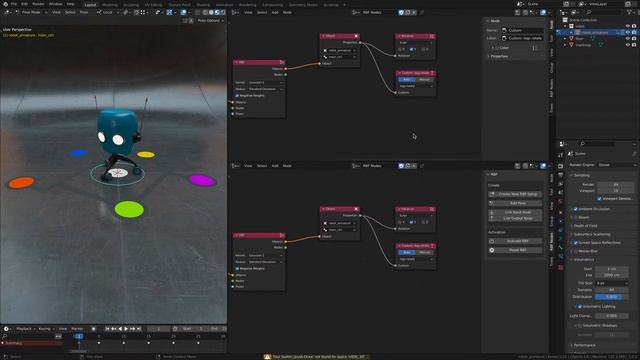The height and width of the screenshot is (360, 640).
Task: Toggle Volumetric Lighting checkbox
Action: (x=580, y=307)
